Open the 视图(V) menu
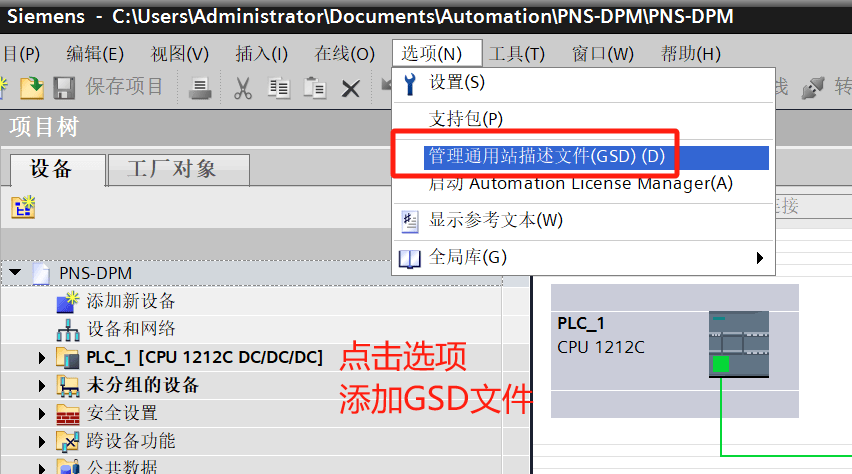This screenshot has width=852, height=474. coord(179,54)
